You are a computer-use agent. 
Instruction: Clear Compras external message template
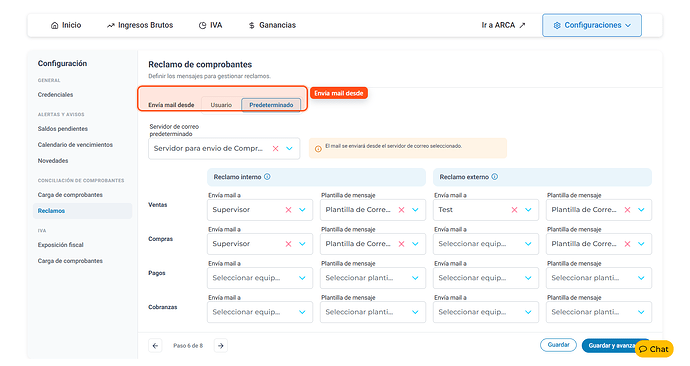[x=628, y=244]
